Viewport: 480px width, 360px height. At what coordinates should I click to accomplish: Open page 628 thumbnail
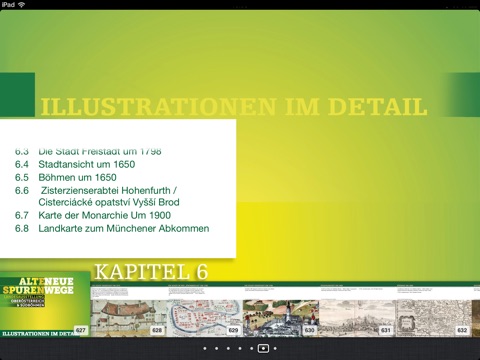point(128,310)
